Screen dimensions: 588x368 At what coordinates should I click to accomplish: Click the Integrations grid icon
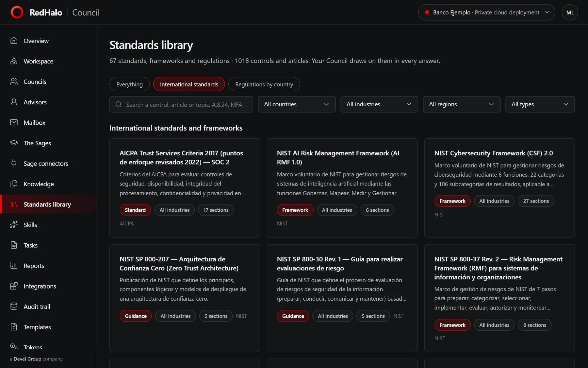tap(14, 286)
